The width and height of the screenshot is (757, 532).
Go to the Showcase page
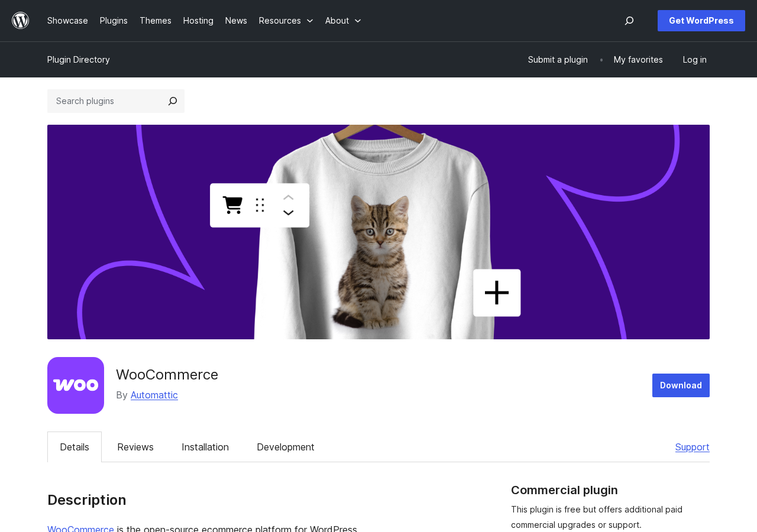tap(67, 21)
